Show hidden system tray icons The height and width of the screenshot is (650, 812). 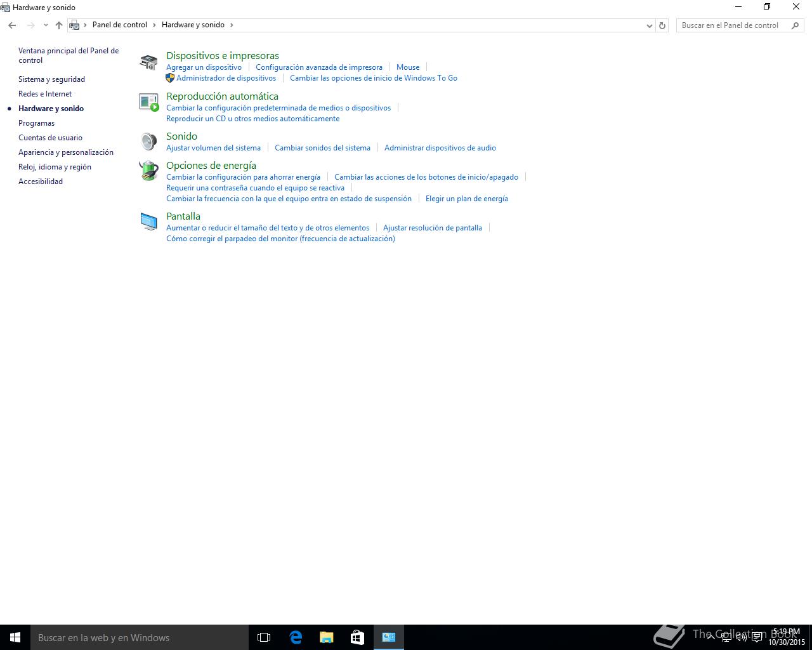(x=711, y=637)
